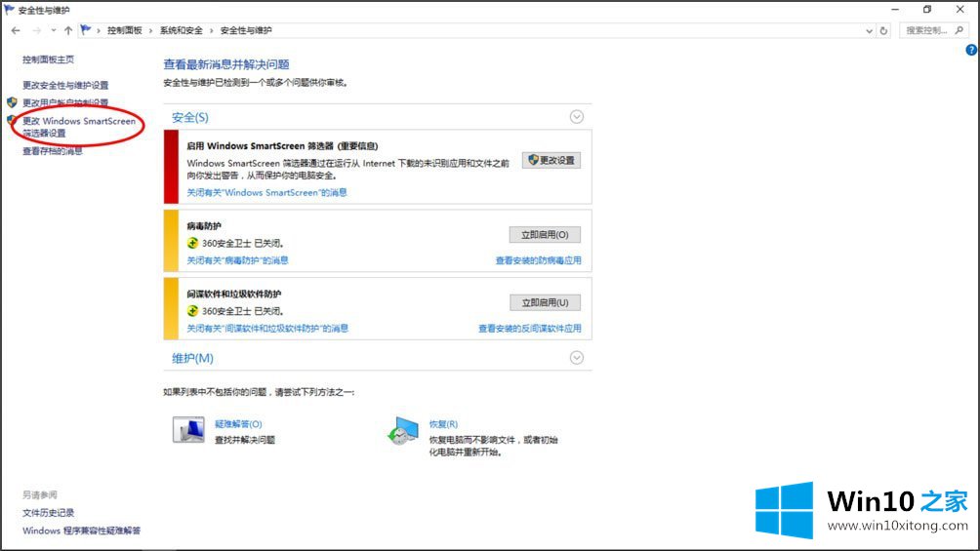Click 更改设置 button for SmartScreen
Image resolution: width=980 pixels, height=551 pixels.
tap(551, 161)
